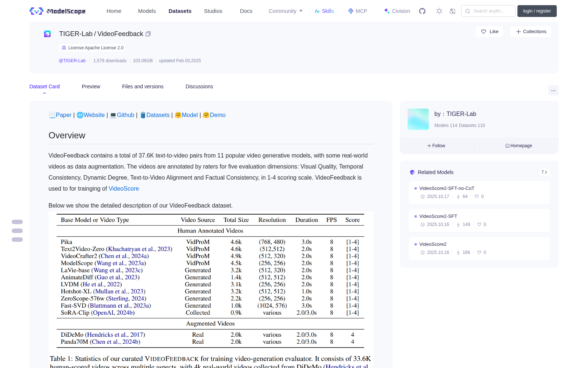
Task: Expand the Related Models list arrow
Action: (544, 172)
